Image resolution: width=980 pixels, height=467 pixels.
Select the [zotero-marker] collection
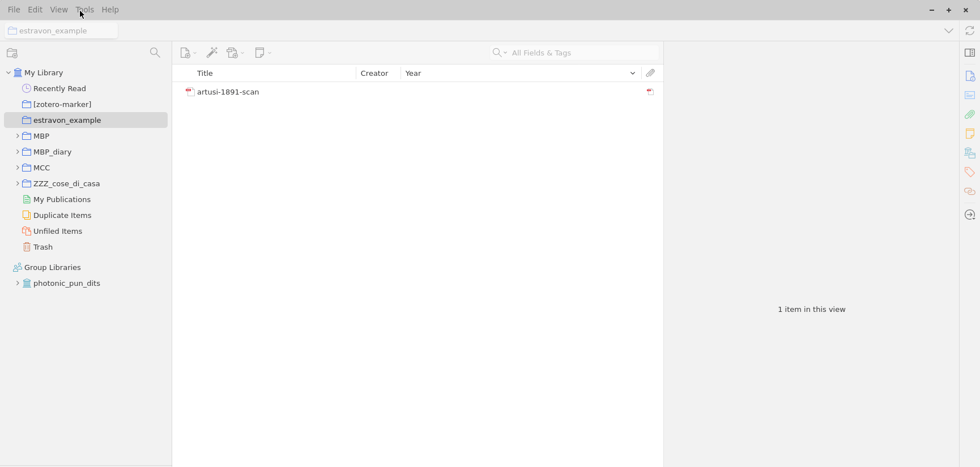62,104
